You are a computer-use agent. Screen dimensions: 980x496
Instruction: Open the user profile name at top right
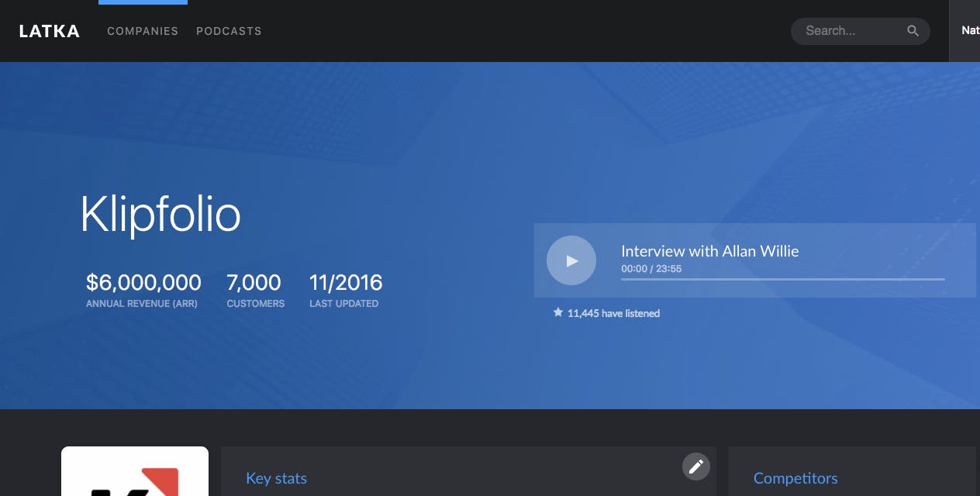point(970,31)
